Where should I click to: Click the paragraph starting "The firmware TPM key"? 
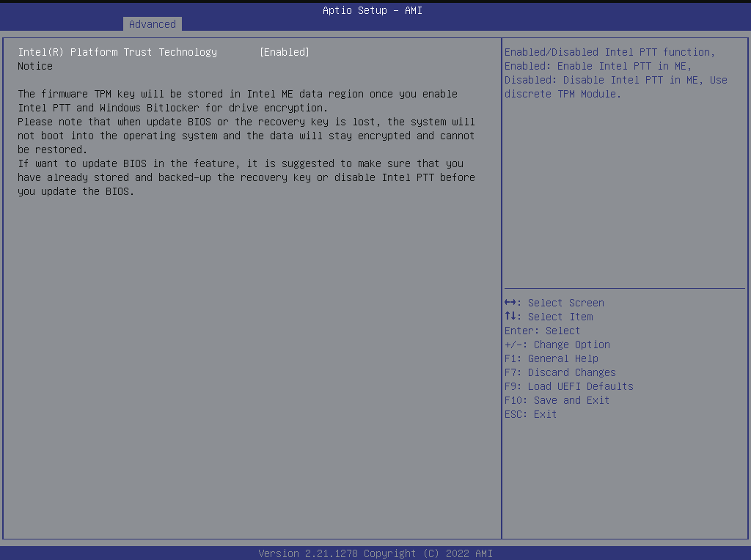pyautogui.click(x=238, y=94)
